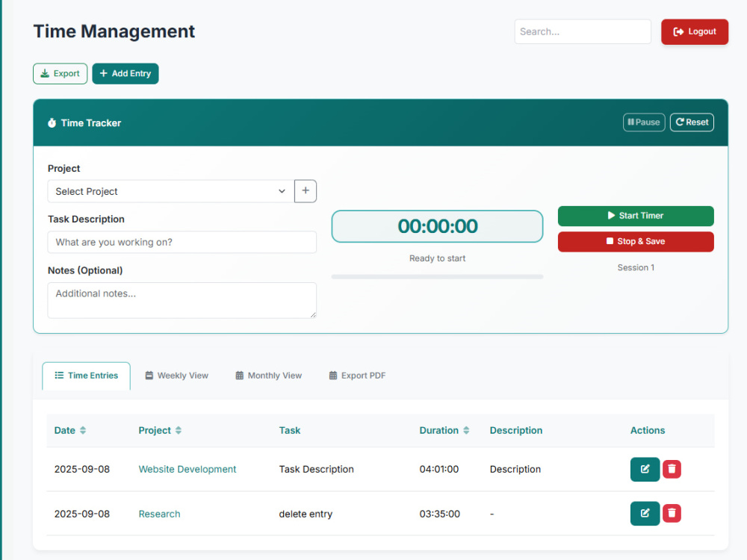Click the Export button

click(60, 73)
